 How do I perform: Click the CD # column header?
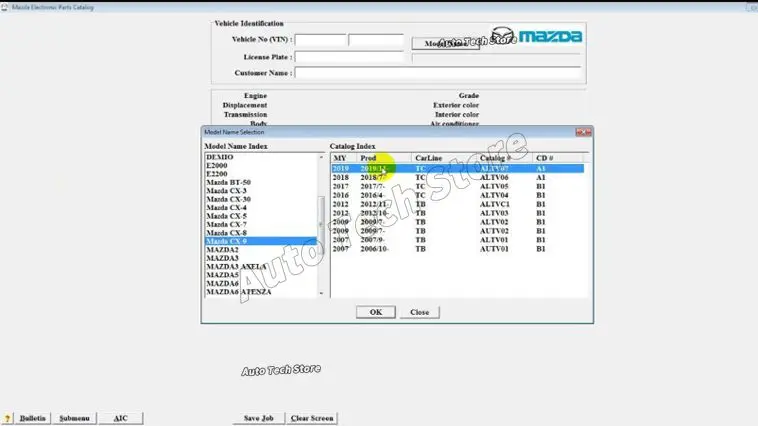558,158
